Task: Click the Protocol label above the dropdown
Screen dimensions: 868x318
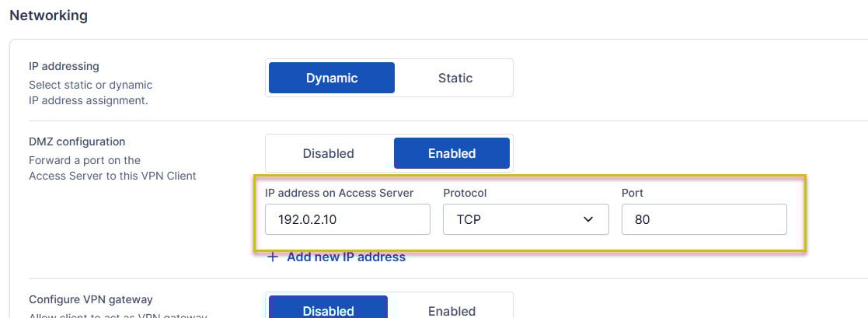Action: 465,193
